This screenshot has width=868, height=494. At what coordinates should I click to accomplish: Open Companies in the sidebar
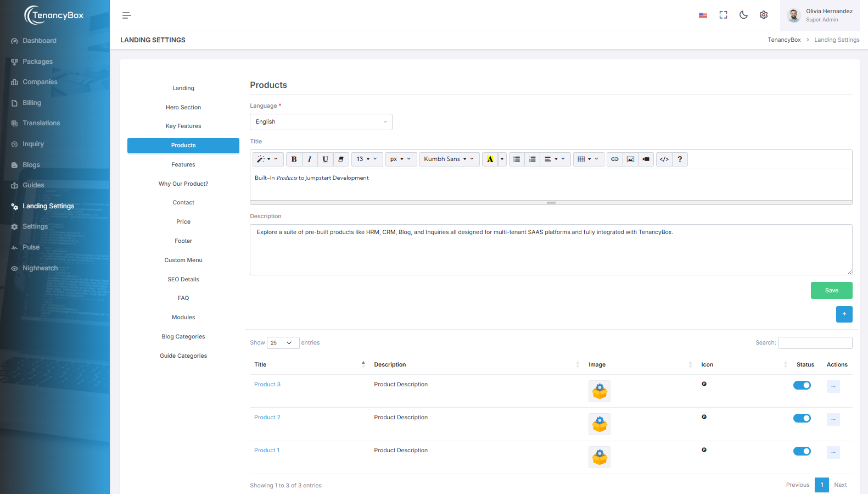(40, 82)
